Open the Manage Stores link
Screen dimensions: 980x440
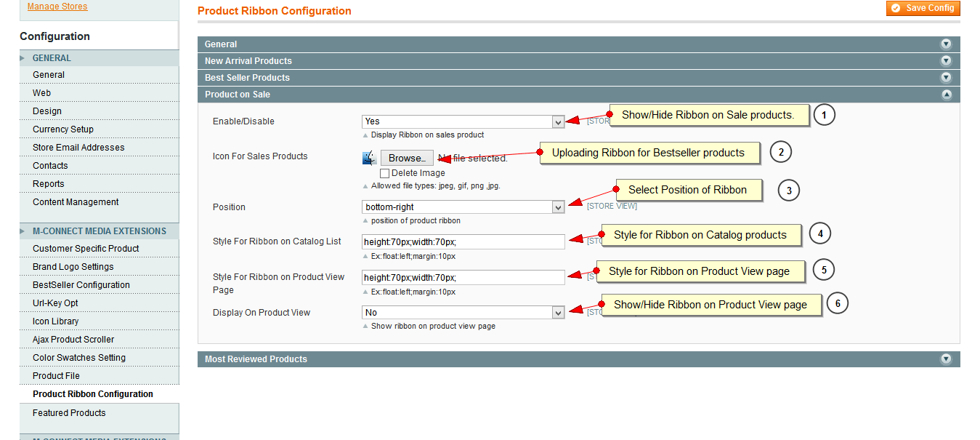click(57, 7)
